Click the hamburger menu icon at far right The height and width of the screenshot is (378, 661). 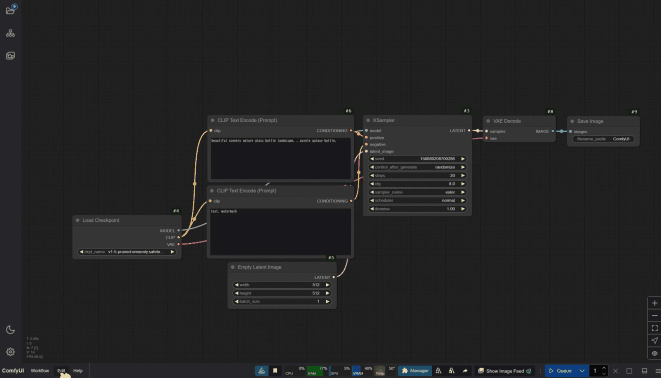click(x=658, y=371)
